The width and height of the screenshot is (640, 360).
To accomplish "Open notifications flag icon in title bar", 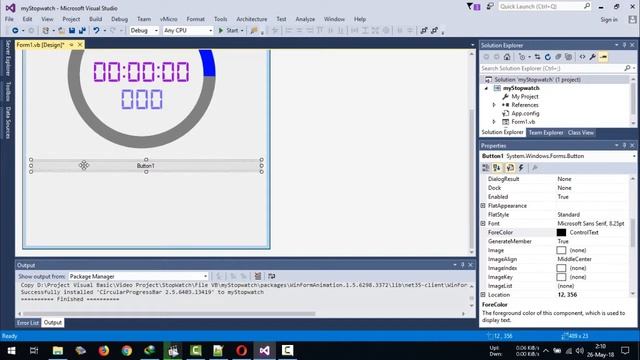I will pyautogui.click(x=473, y=7).
